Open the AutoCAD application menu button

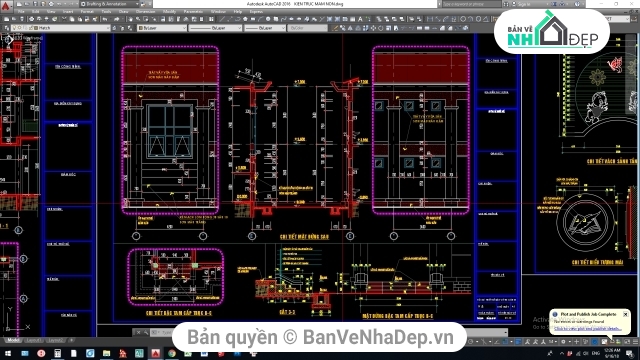(x=6, y=6)
